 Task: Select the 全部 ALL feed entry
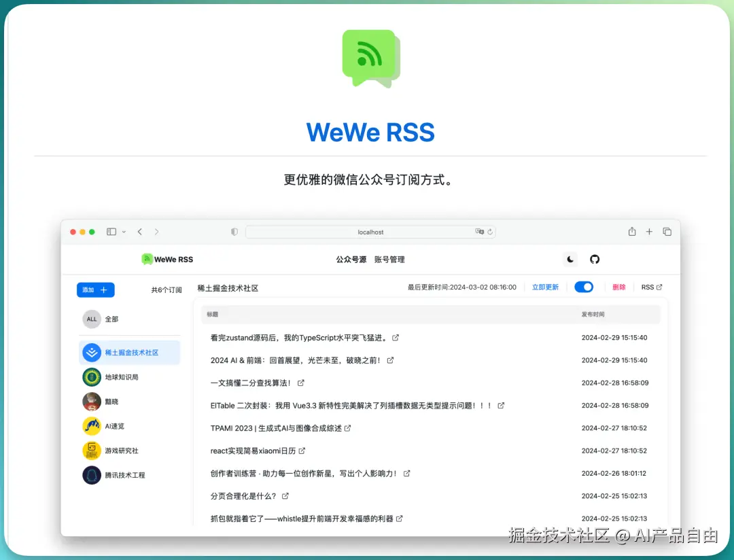pyautogui.click(x=130, y=319)
